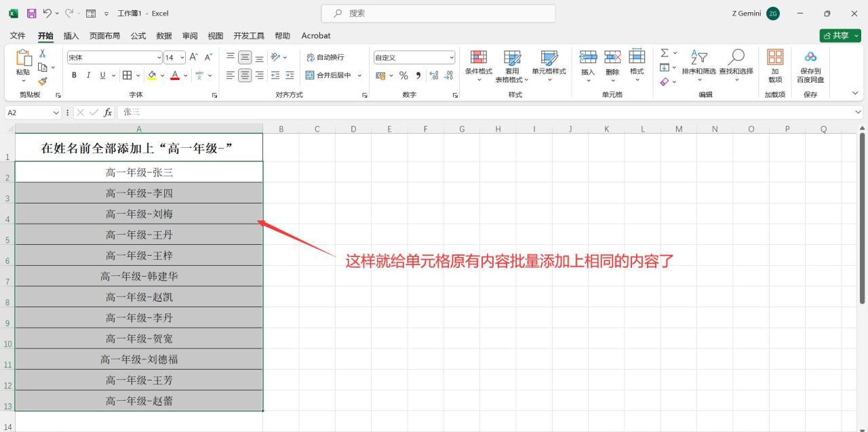Switch to the 插入 tab

coord(71,35)
